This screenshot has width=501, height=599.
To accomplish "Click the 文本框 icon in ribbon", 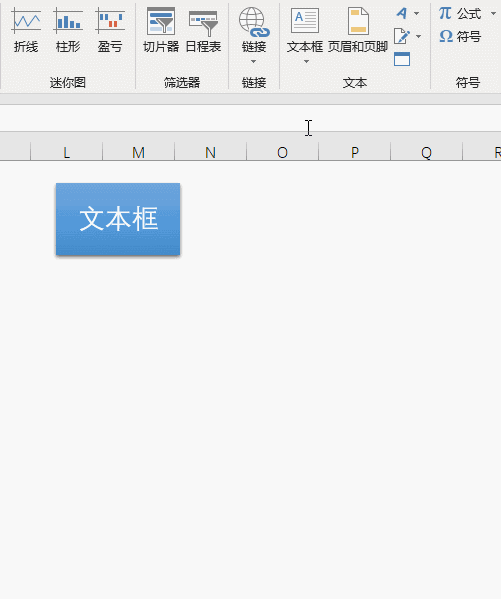I will [x=305, y=21].
